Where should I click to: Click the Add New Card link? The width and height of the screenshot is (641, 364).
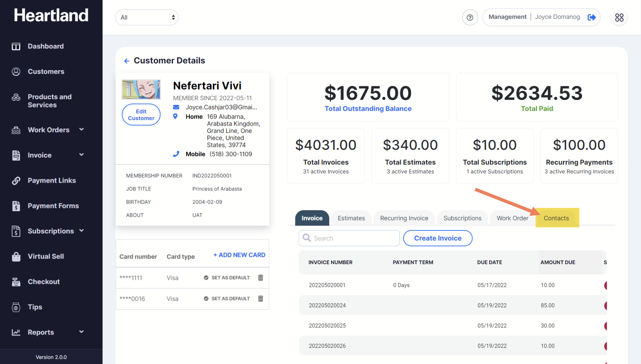(239, 255)
